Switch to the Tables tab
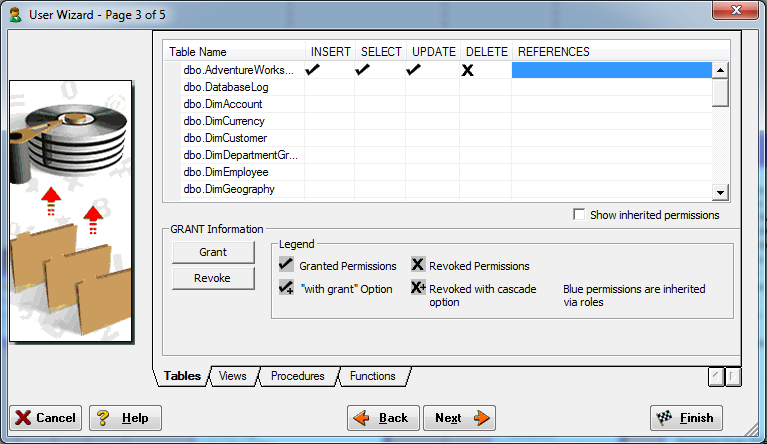 click(x=182, y=376)
